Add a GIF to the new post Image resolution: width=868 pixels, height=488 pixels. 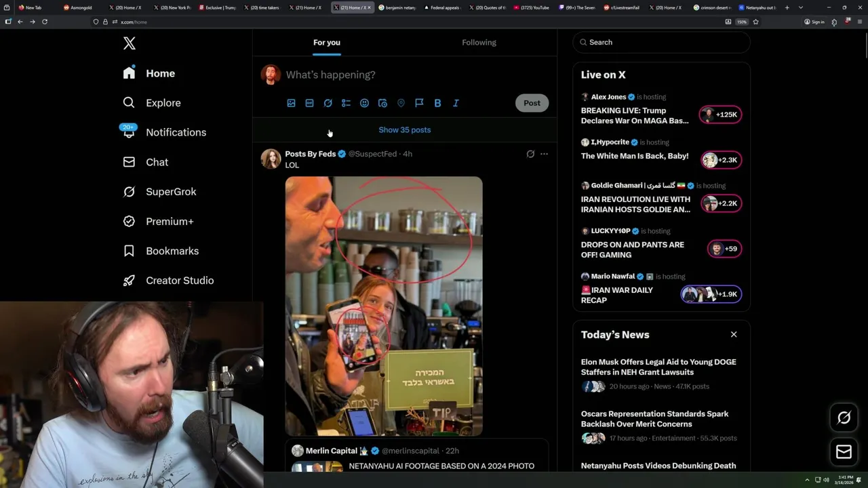pyautogui.click(x=309, y=103)
